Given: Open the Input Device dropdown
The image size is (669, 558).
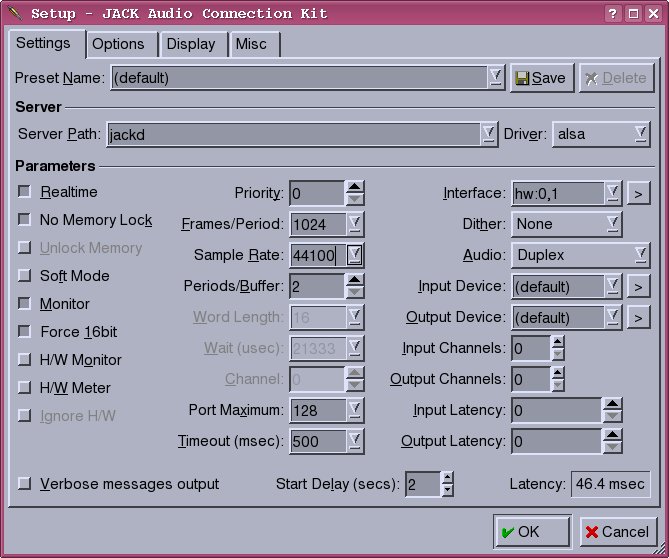Looking at the screenshot, I should [612, 286].
